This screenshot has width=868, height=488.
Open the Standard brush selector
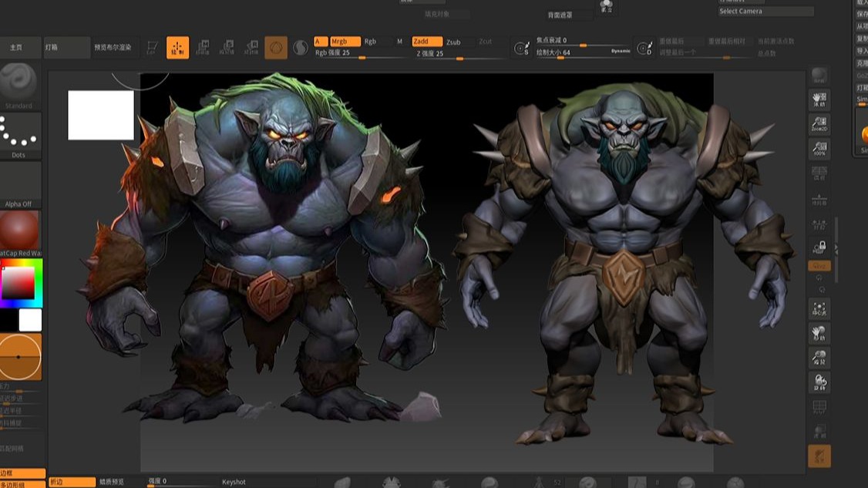(x=20, y=85)
